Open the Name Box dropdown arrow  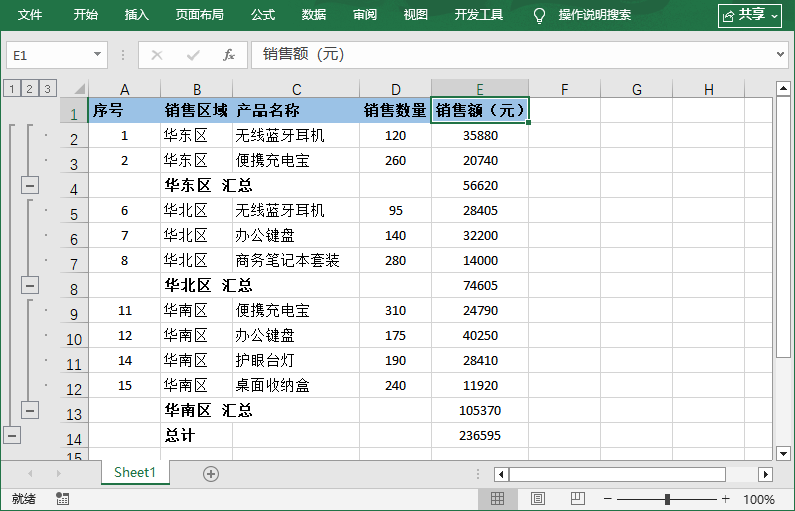pos(97,54)
